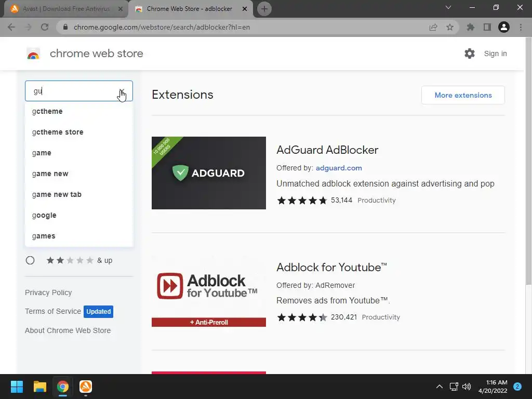This screenshot has height=399, width=532.
Task: Switch to Avast Download Free Antivirus tab
Action: (66, 9)
